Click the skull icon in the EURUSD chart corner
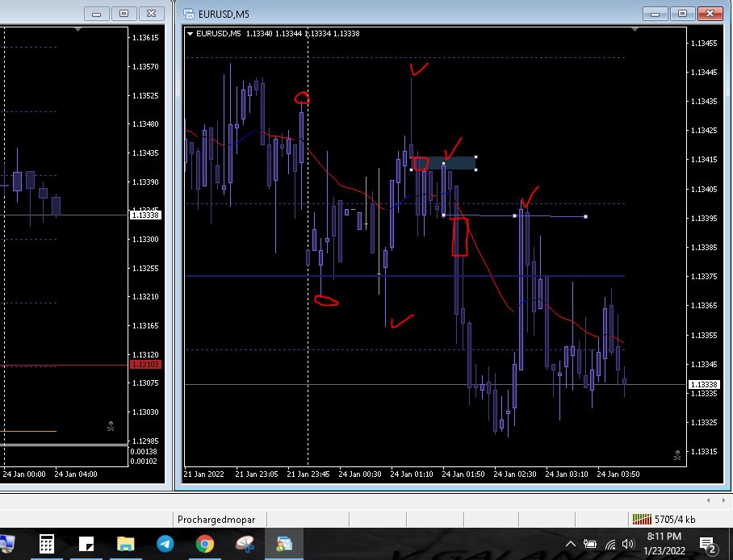The width and height of the screenshot is (733, 560). pyautogui.click(x=677, y=455)
